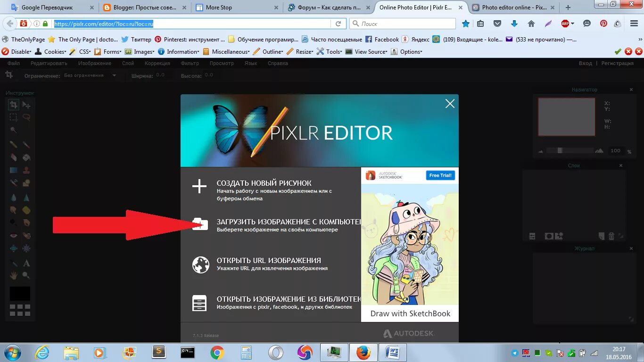
Task: Click the Pinterest toolbar icon
Action: (603, 24)
